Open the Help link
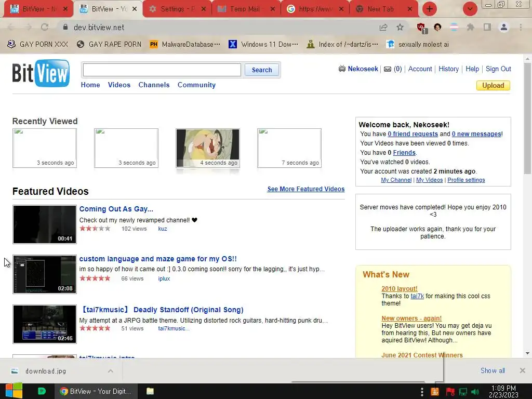This screenshot has height=399, width=532. tap(472, 69)
